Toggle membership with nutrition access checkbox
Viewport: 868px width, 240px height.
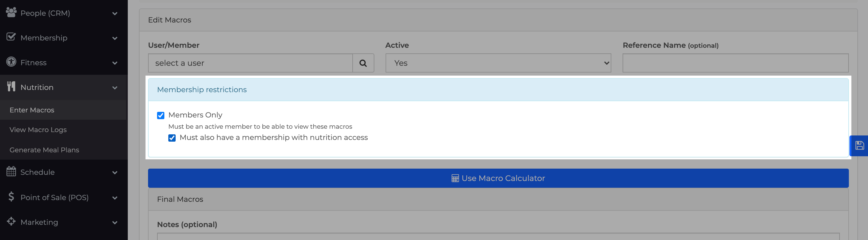172,138
